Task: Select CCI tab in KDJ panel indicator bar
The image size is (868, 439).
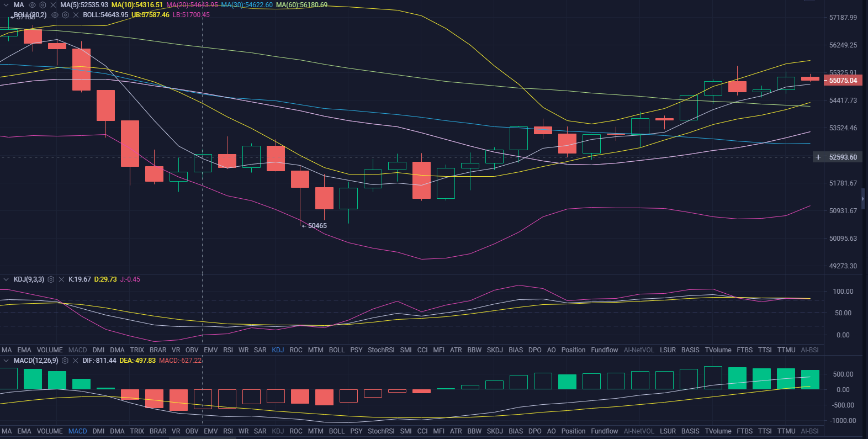Action: [x=422, y=350]
